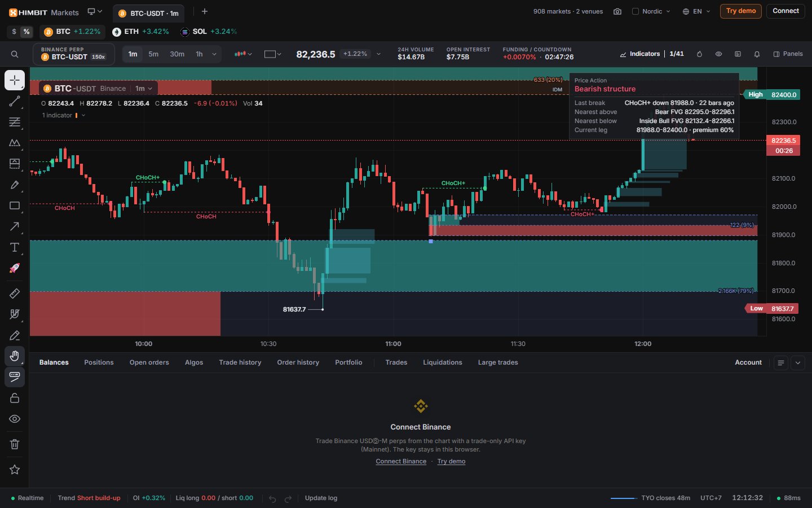Click the High 82400.0 price label
Image resolution: width=812 pixels, height=508 pixels.
pyautogui.click(x=773, y=95)
